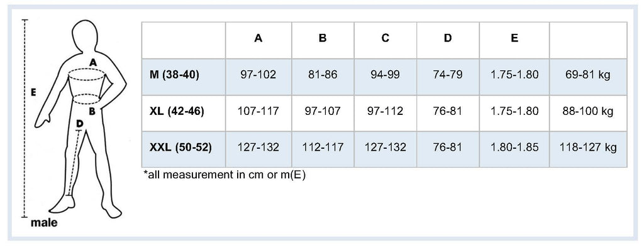The width and height of the screenshot is (644, 248).
Task: Select the XL (42-46) size row label
Action: pyautogui.click(x=177, y=111)
